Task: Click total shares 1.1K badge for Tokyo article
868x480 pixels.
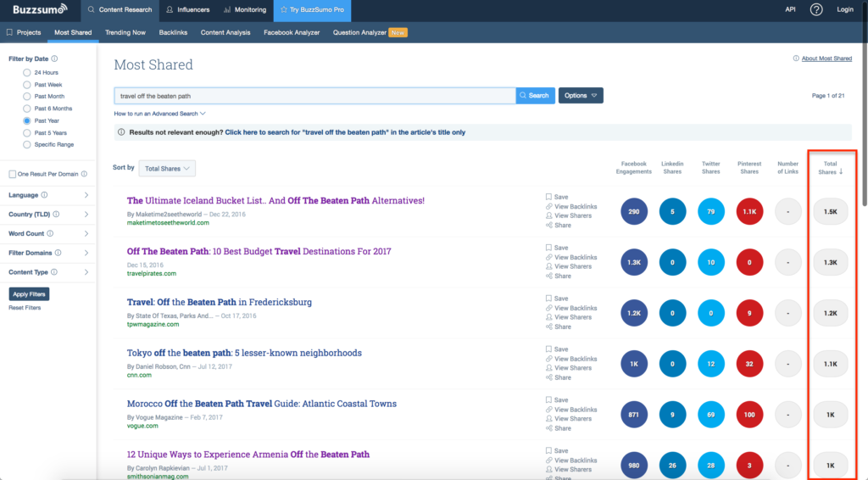Action: click(x=831, y=364)
